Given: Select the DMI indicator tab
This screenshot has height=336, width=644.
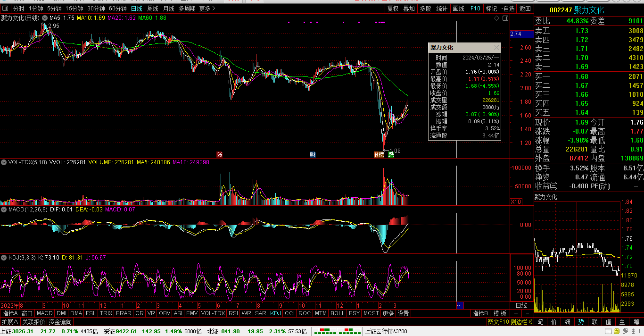Looking at the screenshot, I should click(x=62, y=313).
